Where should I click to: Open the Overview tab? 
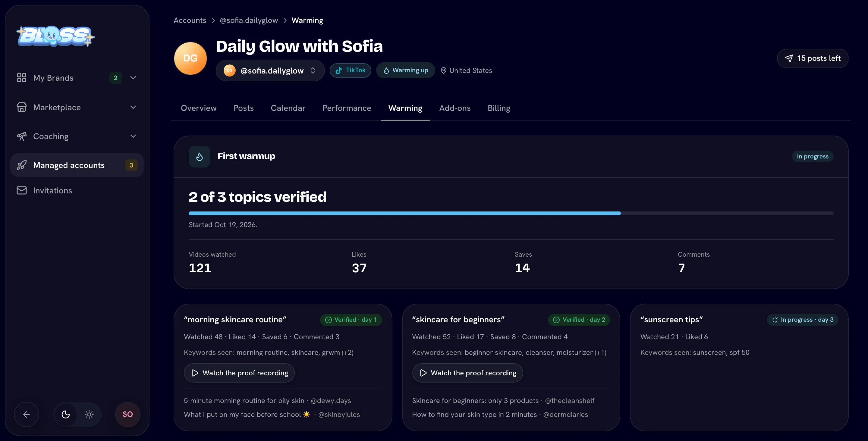(199, 108)
